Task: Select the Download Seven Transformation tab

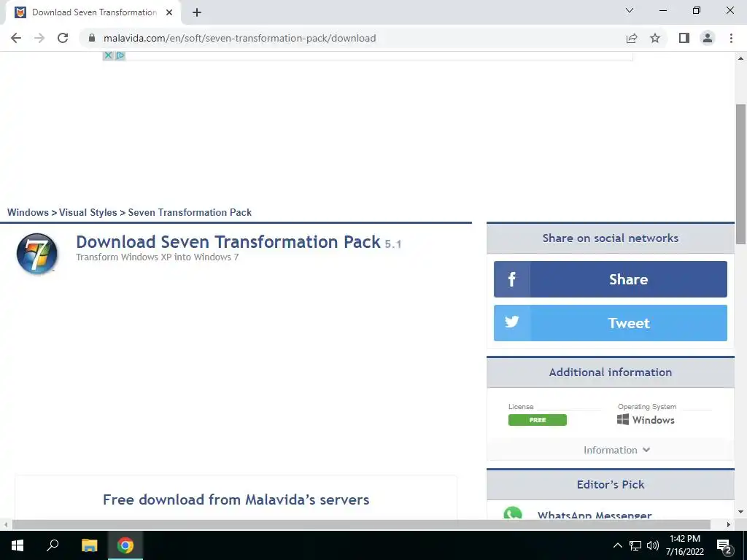Action: (x=93, y=13)
